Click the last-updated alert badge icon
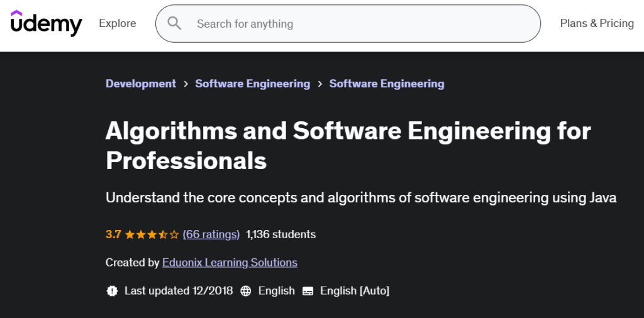644x318 pixels. [112, 291]
